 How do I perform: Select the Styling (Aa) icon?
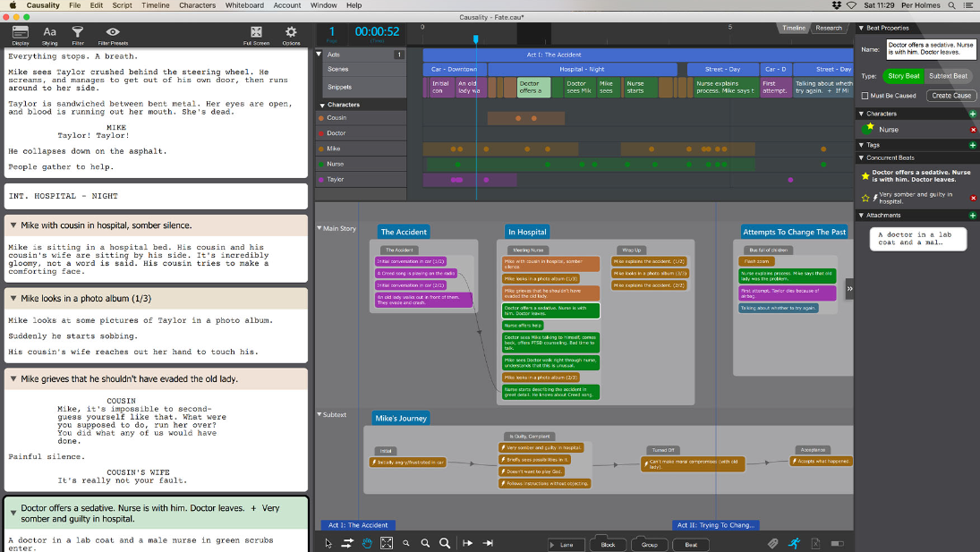tap(49, 33)
